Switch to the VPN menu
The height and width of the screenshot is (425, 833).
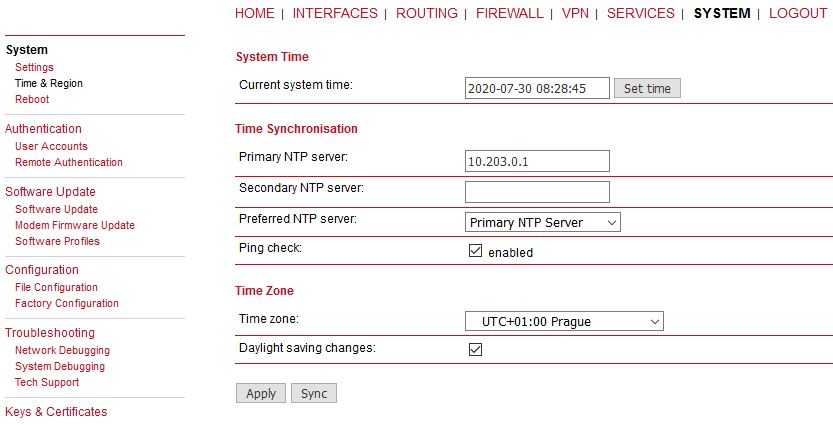coord(575,13)
